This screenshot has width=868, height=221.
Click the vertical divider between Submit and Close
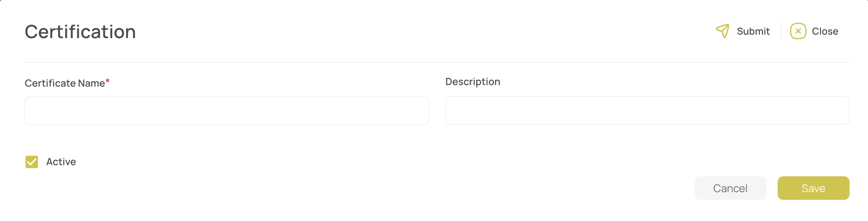tap(782, 31)
